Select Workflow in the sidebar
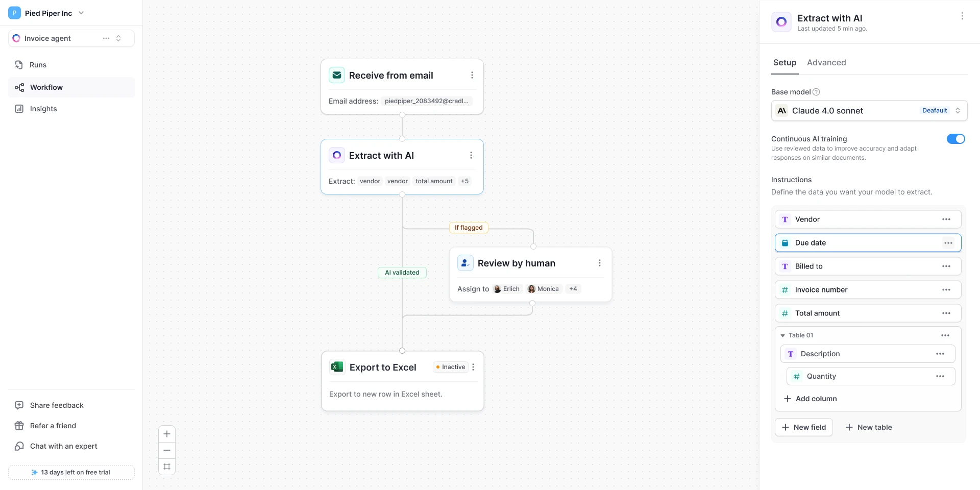Screen dimensions: 980x490 pyautogui.click(x=71, y=87)
